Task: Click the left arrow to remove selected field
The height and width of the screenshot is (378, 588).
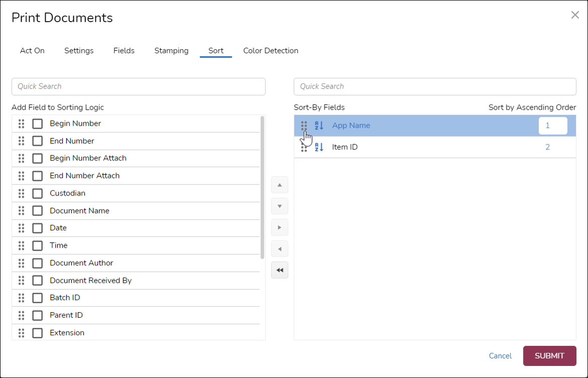Action: [279, 248]
